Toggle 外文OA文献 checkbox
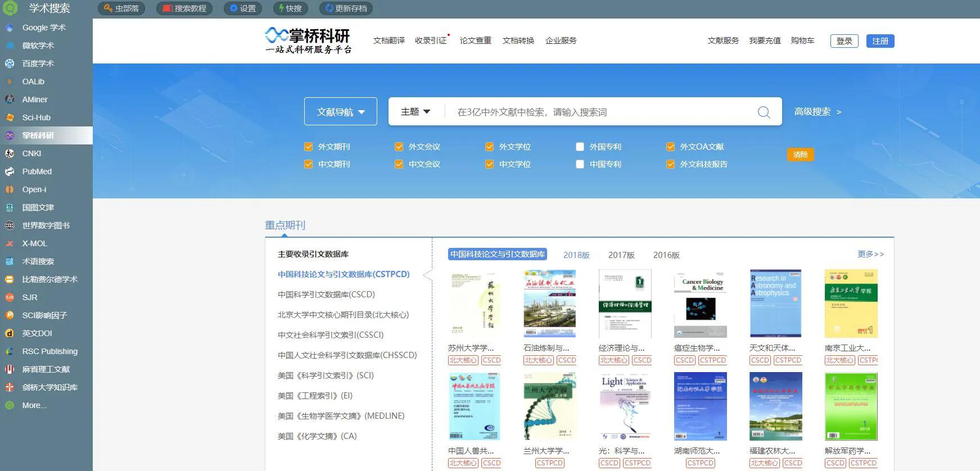The image size is (980, 471). click(x=670, y=147)
